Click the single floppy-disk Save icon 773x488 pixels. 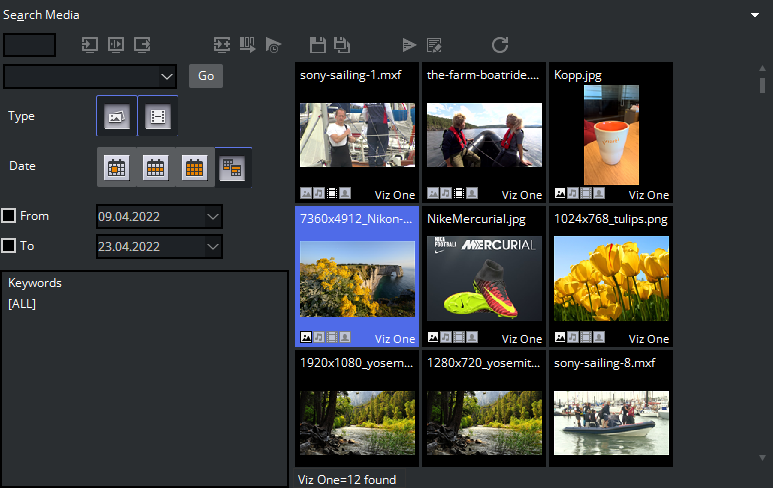pyautogui.click(x=318, y=45)
